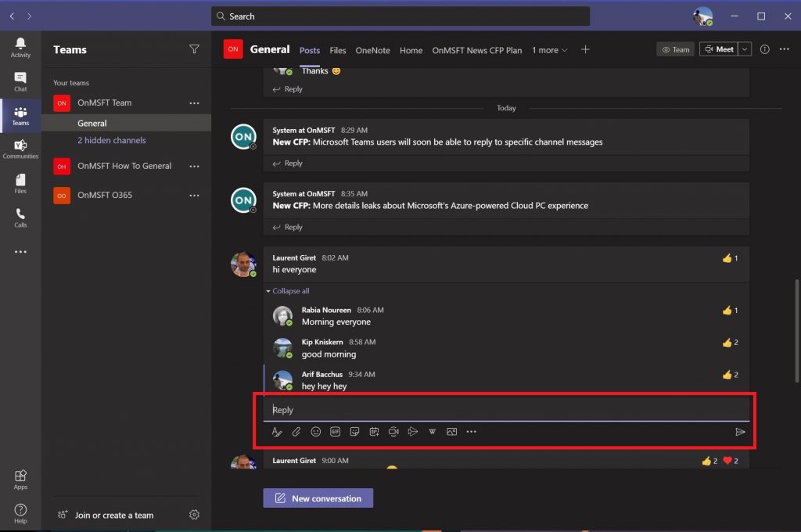Click the Meet now video icon in reply toolbar

pos(393,432)
